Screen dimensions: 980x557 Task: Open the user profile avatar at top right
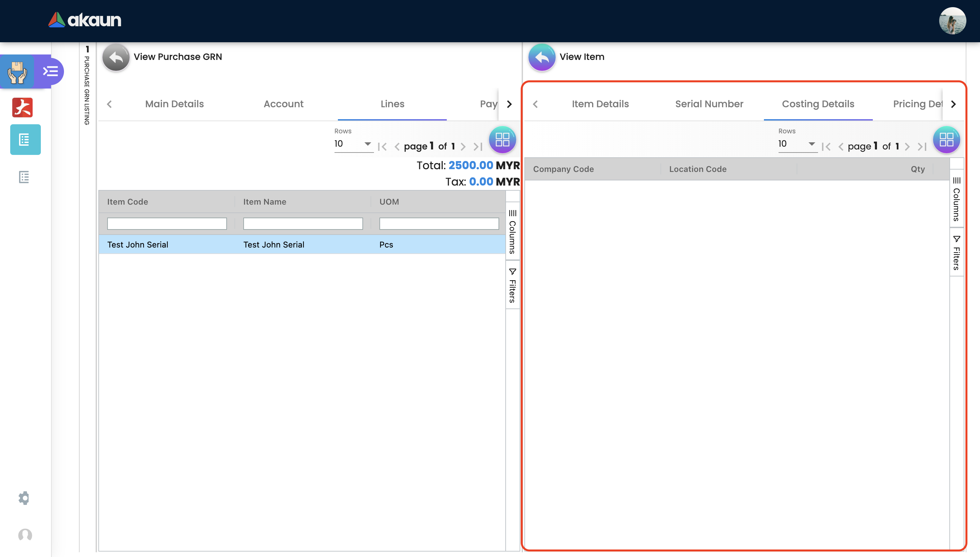pos(952,21)
